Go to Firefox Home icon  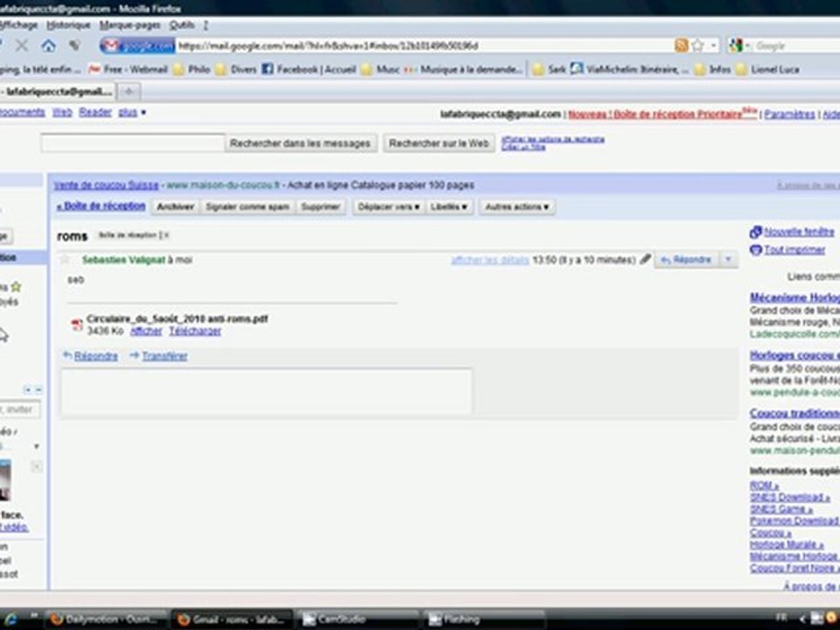coord(48,45)
